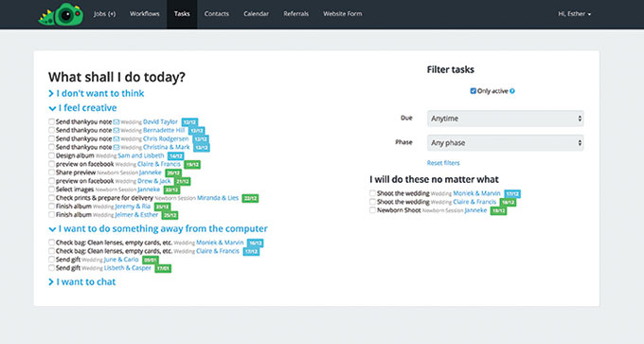Open Moniek & Marvin link under Shoot the wedding
The image size is (644, 344).
coord(476,193)
